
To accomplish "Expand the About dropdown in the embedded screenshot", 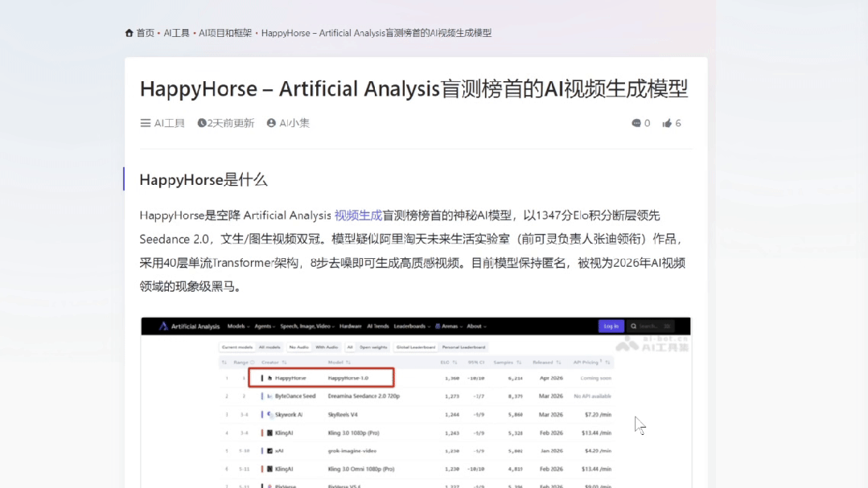I will pyautogui.click(x=476, y=326).
